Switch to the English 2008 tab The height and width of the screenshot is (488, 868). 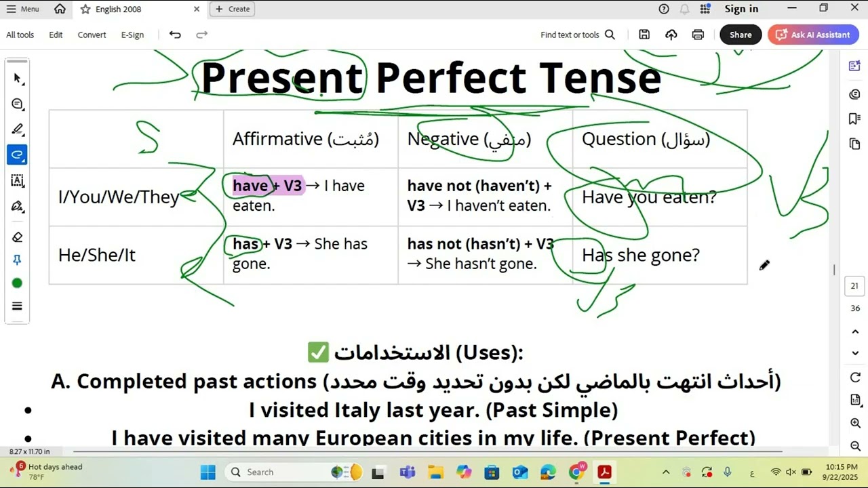pyautogui.click(x=119, y=9)
